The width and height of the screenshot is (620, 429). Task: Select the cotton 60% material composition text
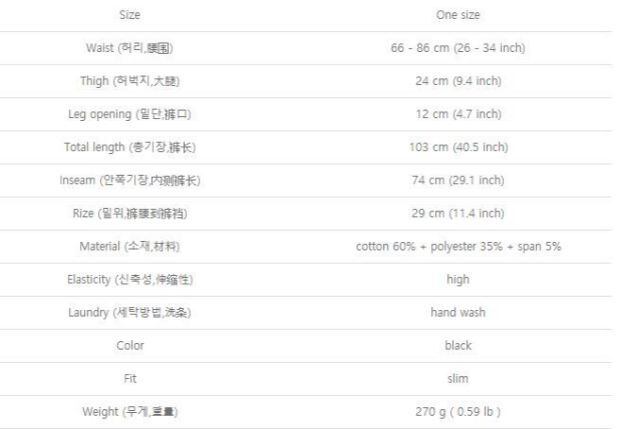[x=458, y=246]
